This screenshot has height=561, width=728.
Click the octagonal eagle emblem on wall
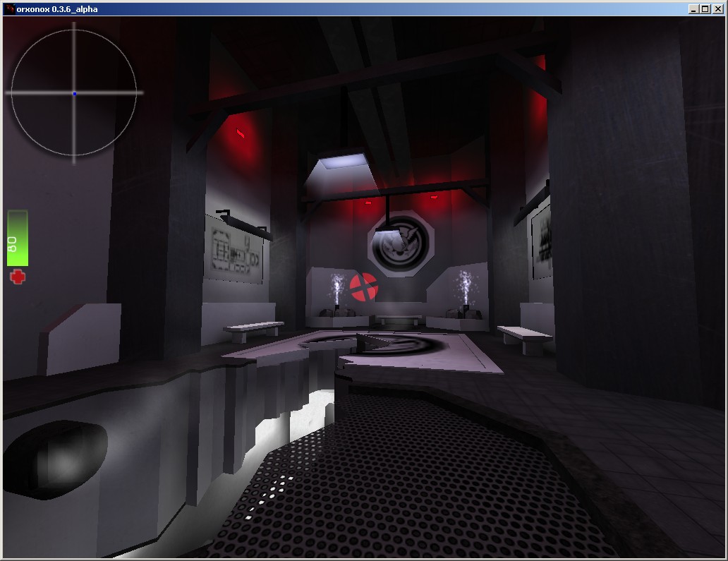pos(401,245)
